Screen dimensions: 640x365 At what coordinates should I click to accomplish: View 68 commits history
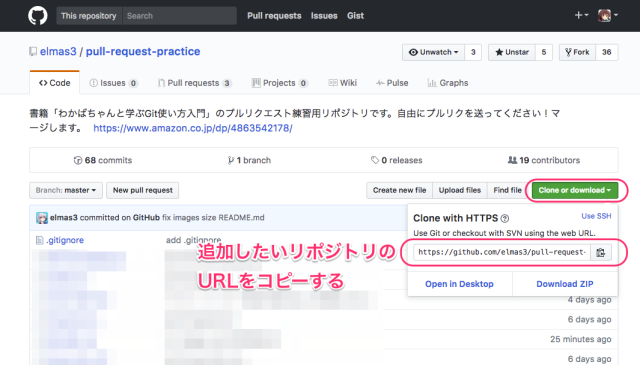click(103, 160)
